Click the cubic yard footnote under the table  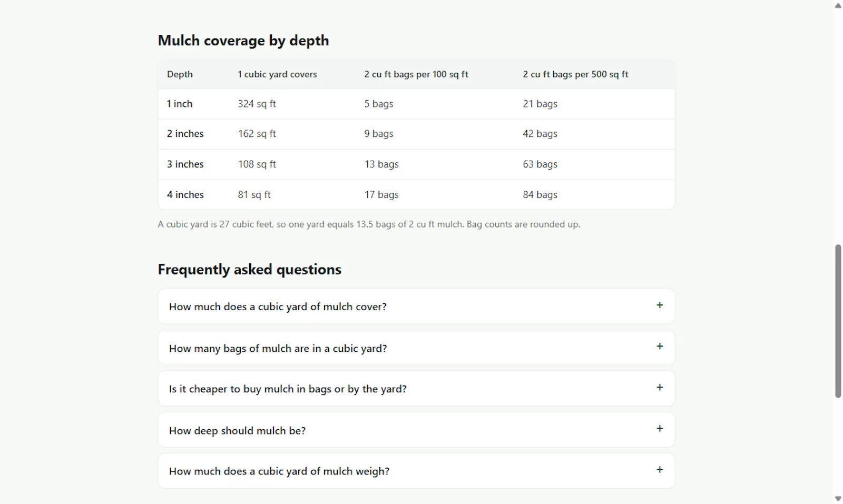tap(369, 224)
